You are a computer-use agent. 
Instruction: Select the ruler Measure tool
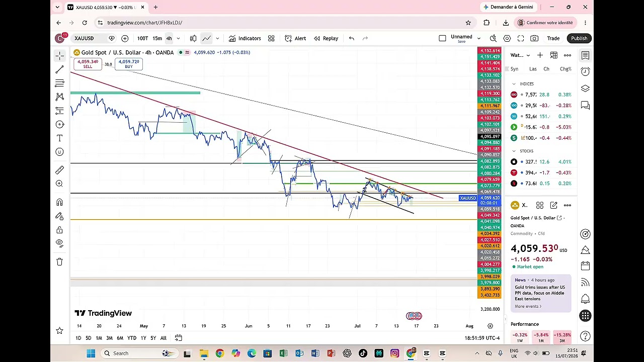pos(59,170)
